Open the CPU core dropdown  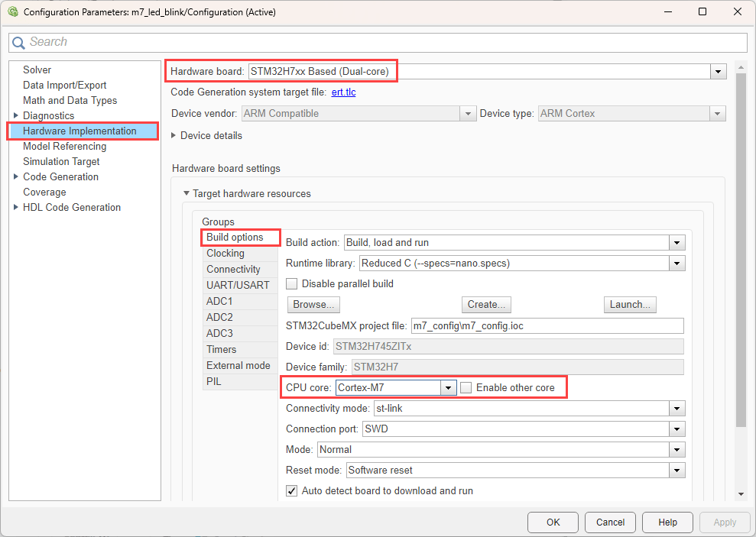point(448,387)
